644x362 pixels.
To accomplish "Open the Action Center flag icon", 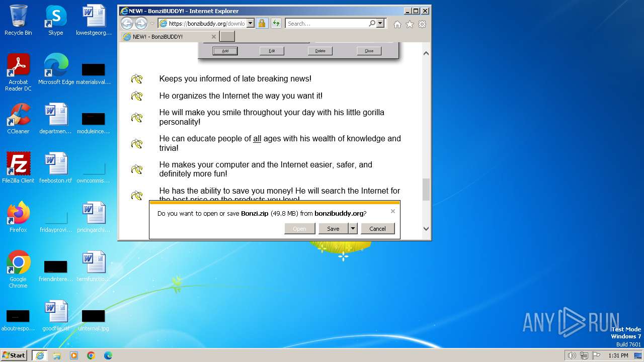I will point(597,355).
